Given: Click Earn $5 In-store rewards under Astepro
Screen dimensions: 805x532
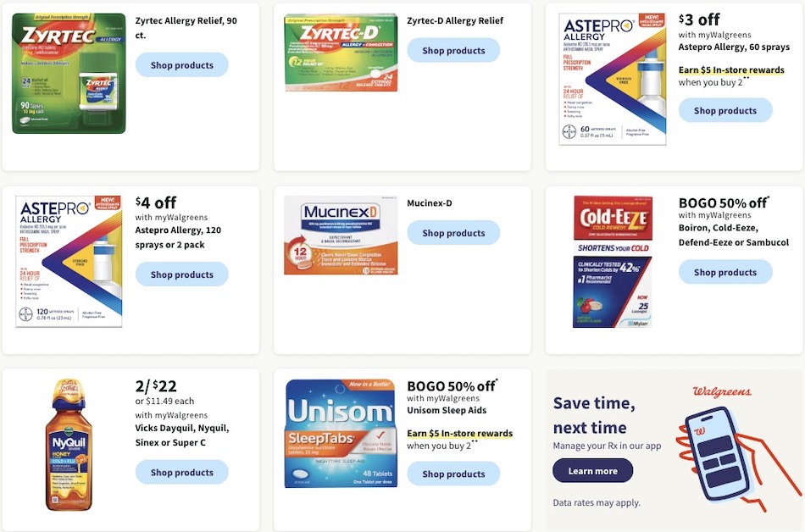Looking at the screenshot, I should click(x=731, y=69).
